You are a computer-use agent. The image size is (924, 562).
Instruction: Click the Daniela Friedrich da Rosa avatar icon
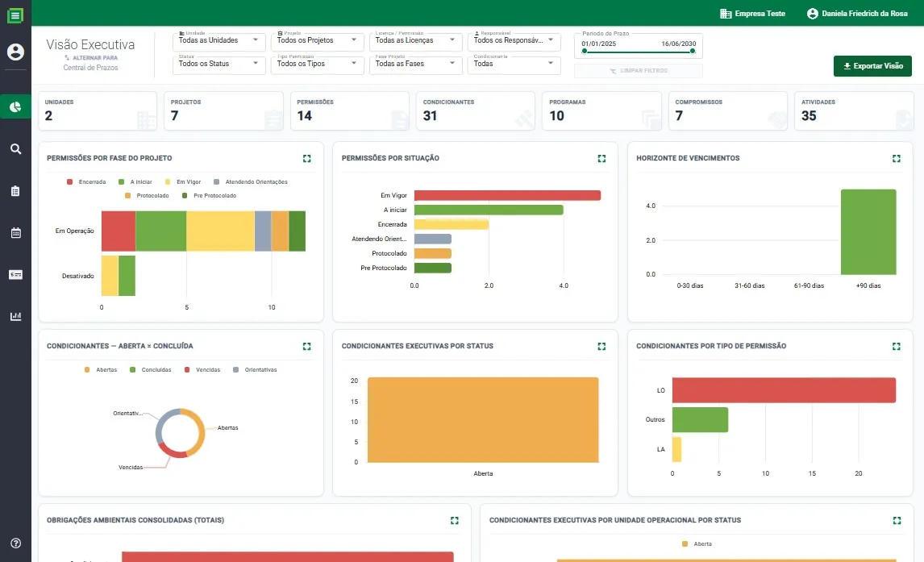(813, 14)
